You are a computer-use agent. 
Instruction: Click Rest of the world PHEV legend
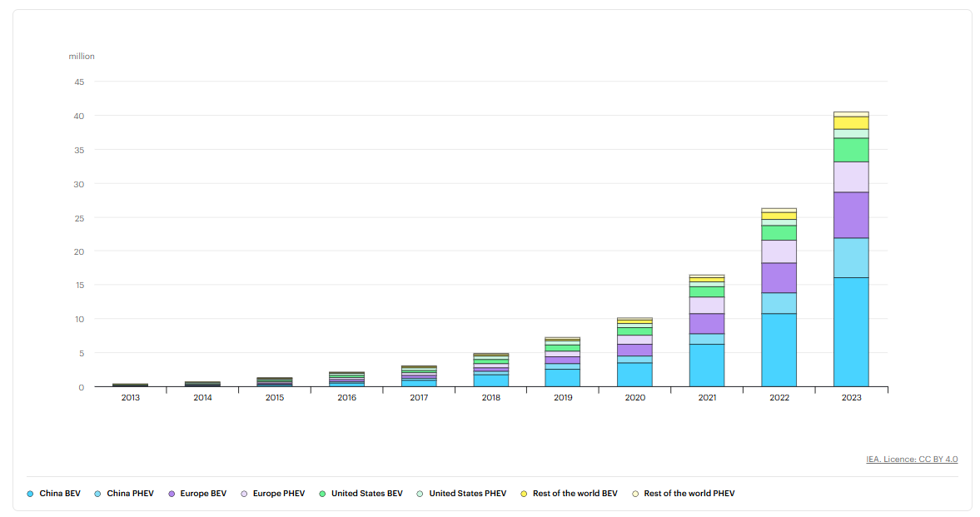tap(684, 494)
